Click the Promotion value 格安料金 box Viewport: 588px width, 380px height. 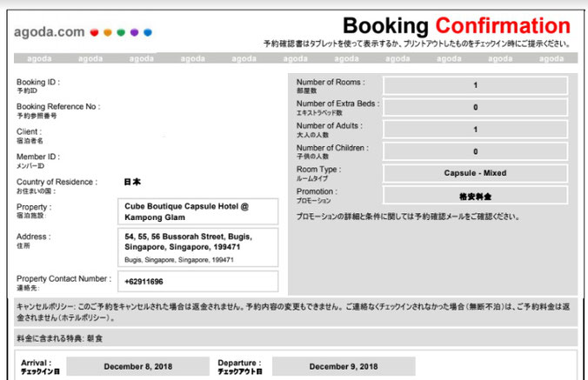click(475, 196)
